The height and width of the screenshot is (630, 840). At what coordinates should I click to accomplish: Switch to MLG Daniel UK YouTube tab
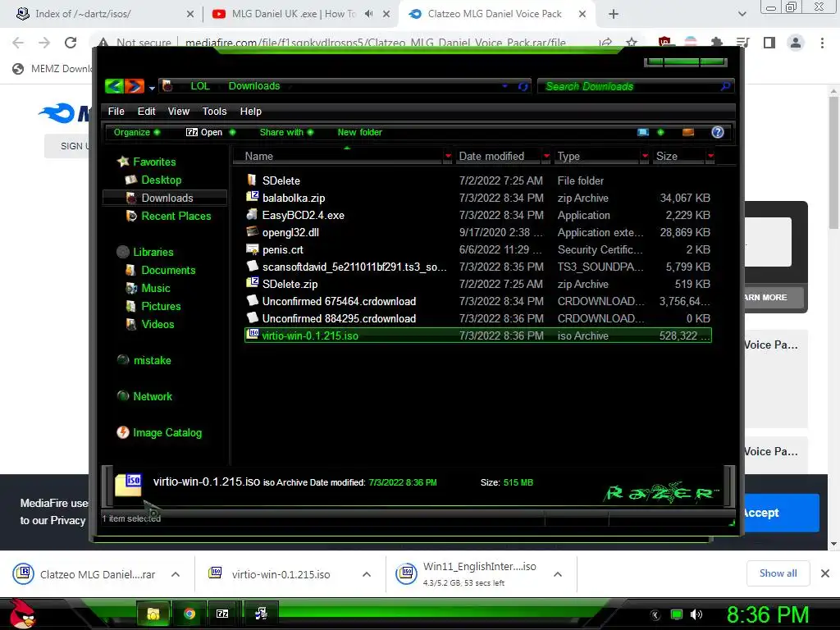(x=293, y=14)
